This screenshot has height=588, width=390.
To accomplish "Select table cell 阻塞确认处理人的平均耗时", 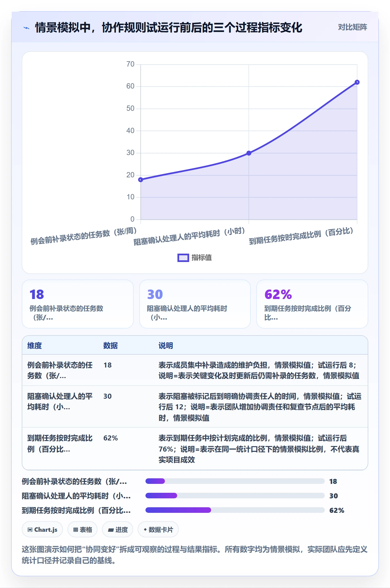I will point(60,401).
